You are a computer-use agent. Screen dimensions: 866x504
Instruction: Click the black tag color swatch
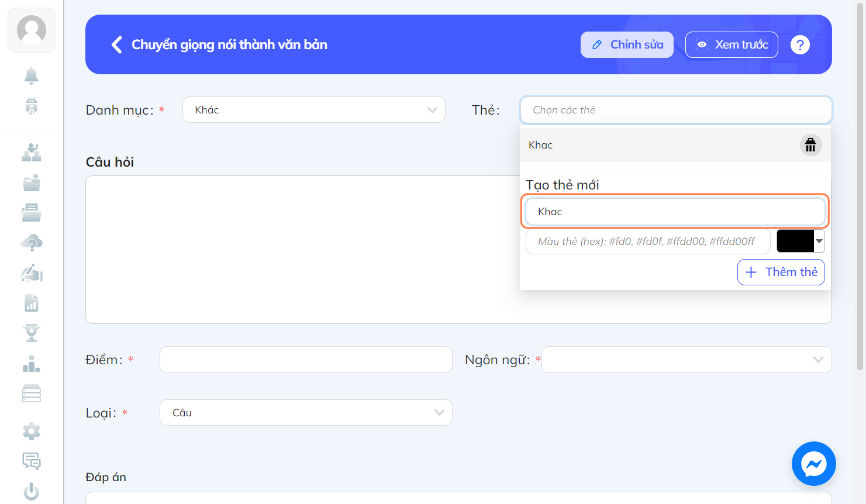tap(795, 241)
